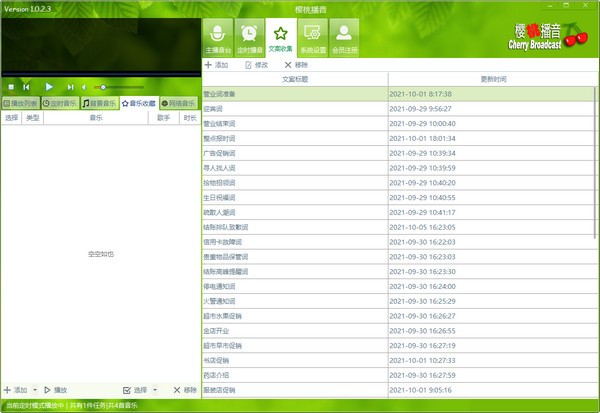
Task: Start playback with the play button
Action: pos(49,87)
